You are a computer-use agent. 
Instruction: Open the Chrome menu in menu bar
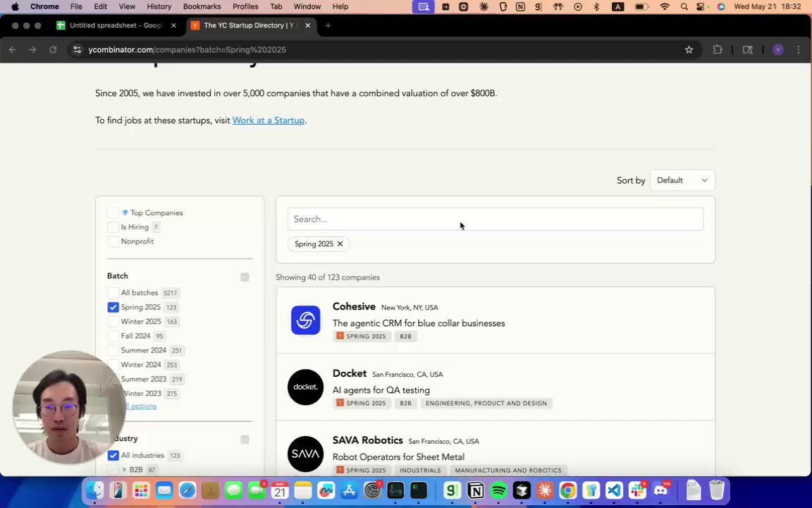pos(44,7)
